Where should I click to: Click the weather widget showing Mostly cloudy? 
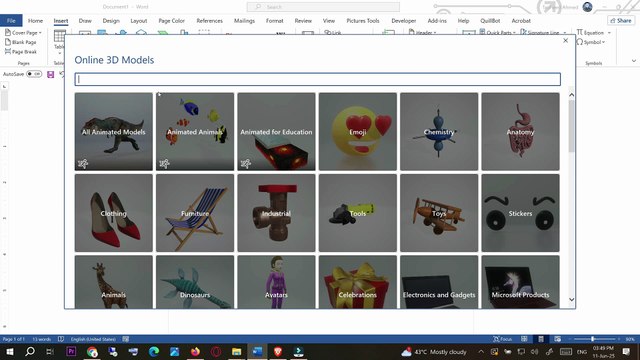433,351
